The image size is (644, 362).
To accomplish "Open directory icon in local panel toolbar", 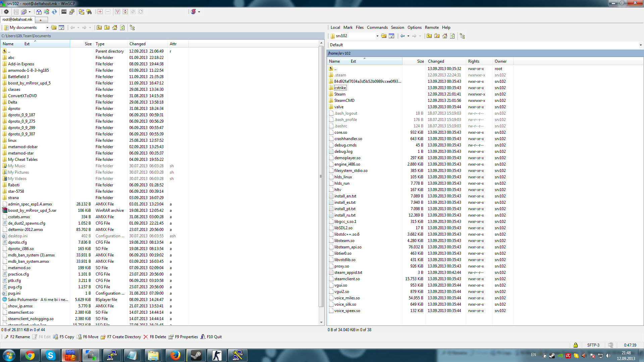I will click(54, 27).
